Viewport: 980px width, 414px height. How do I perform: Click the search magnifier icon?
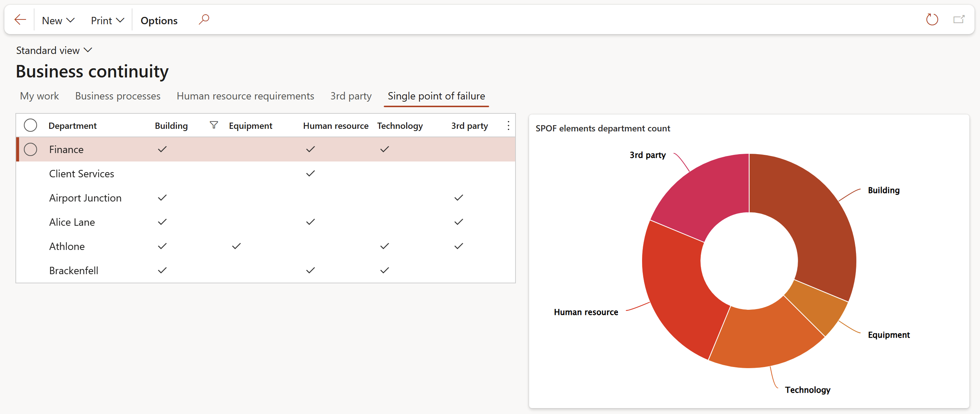coord(204,19)
